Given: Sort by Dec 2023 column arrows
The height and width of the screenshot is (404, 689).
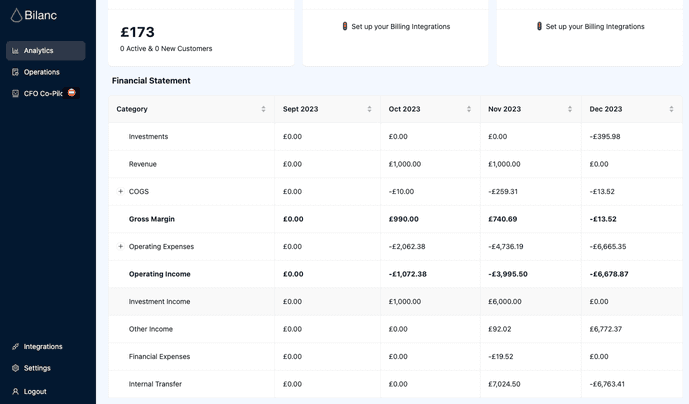Looking at the screenshot, I should click(671, 109).
